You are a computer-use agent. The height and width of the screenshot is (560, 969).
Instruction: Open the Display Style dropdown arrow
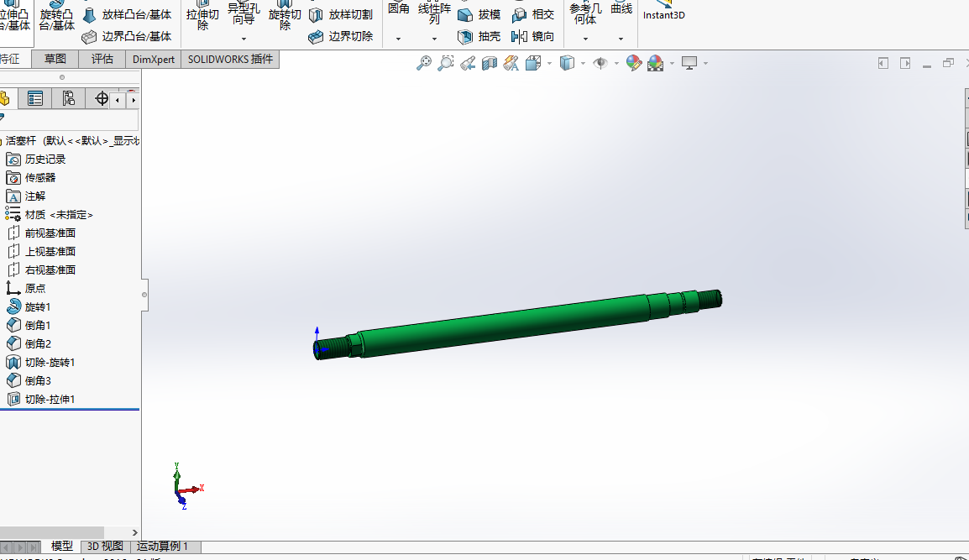point(583,63)
